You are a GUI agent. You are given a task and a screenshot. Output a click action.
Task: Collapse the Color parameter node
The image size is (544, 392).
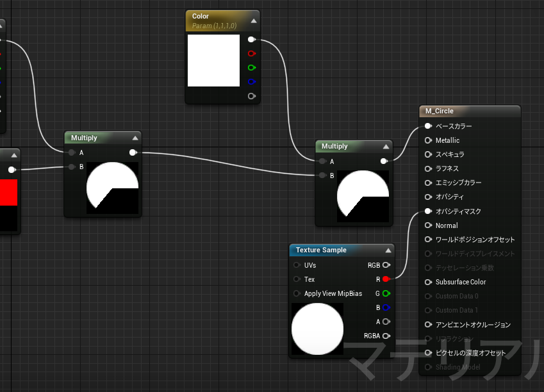tap(254, 20)
